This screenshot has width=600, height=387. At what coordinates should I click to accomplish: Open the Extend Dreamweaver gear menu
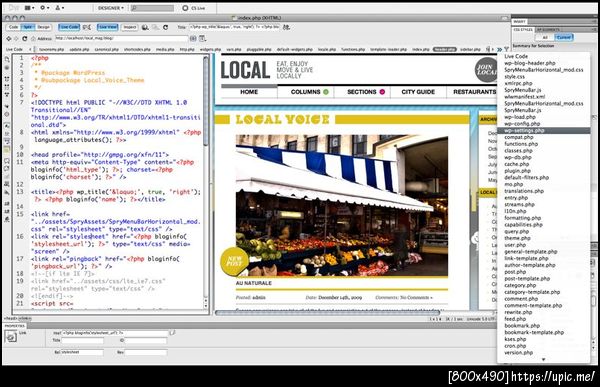coord(44,8)
